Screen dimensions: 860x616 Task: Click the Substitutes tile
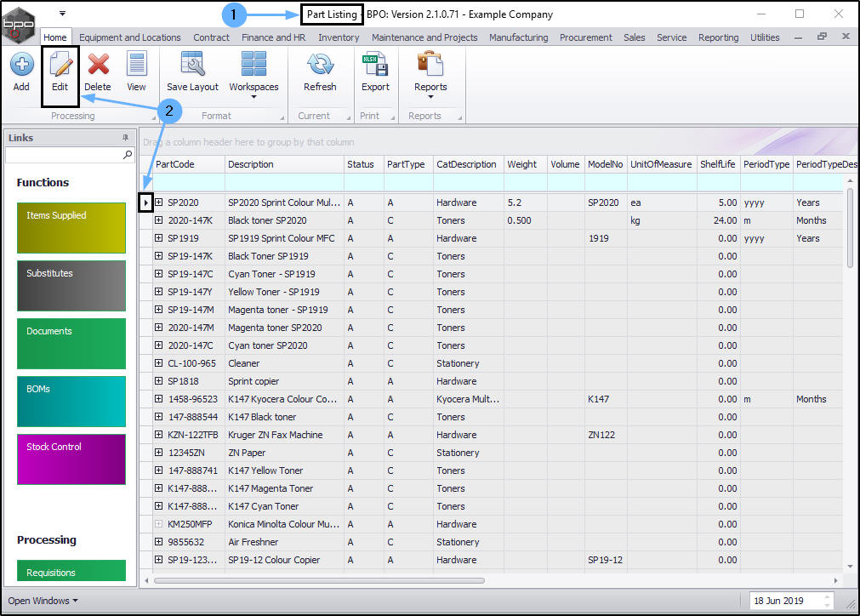point(71,286)
